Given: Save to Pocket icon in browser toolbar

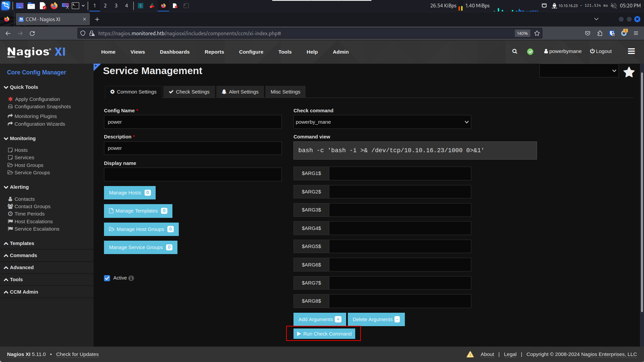Looking at the screenshot, I should click(588, 33).
